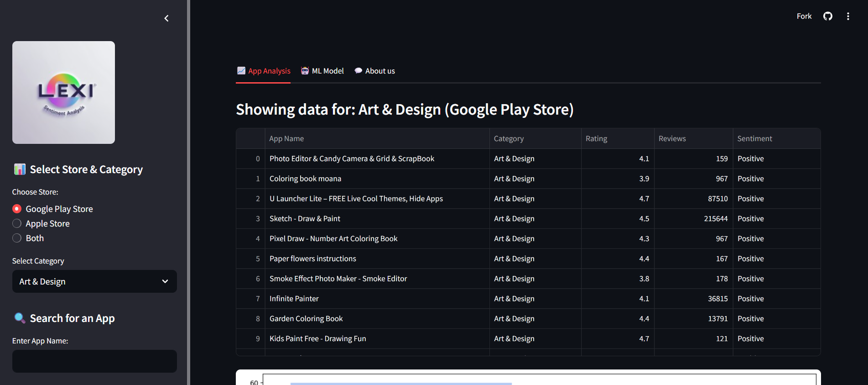868x385 pixels.
Task: Select the Google Play Store radio option
Action: click(x=17, y=209)
